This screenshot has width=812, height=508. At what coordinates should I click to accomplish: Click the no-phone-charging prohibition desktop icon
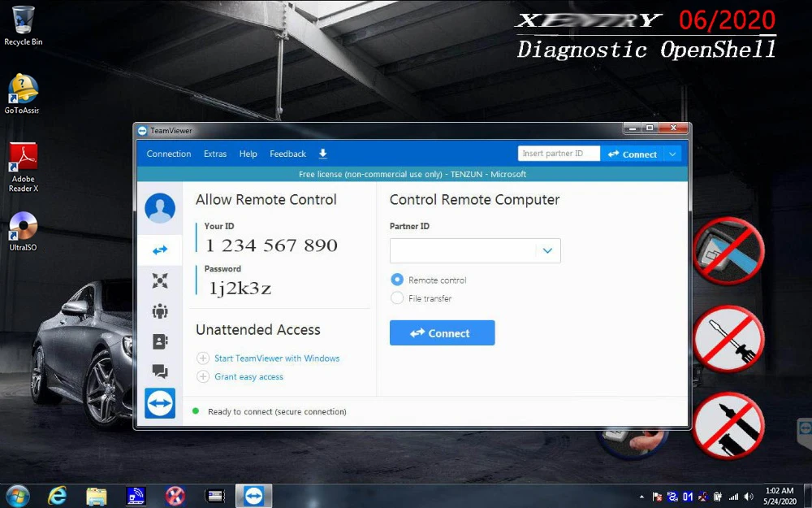(x=728, y=251)
